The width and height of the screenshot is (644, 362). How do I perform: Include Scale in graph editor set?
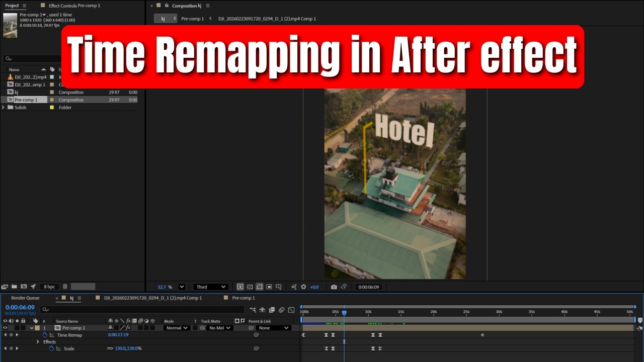coord(58,348)
